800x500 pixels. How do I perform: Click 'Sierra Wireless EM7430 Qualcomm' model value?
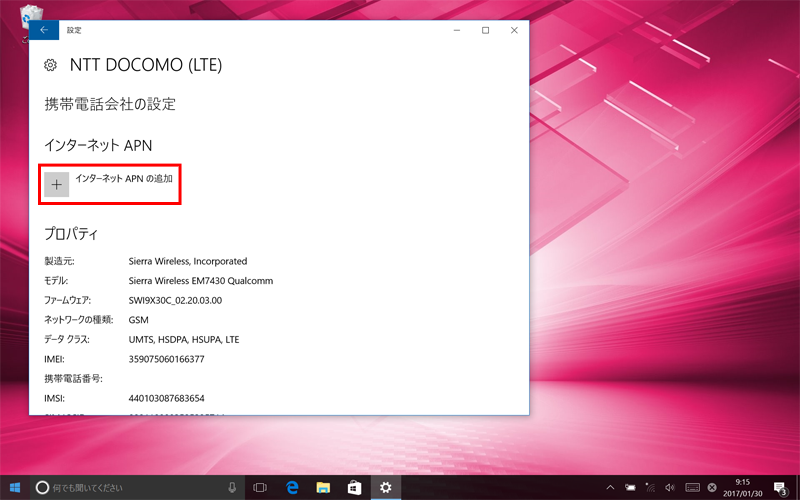201,281
